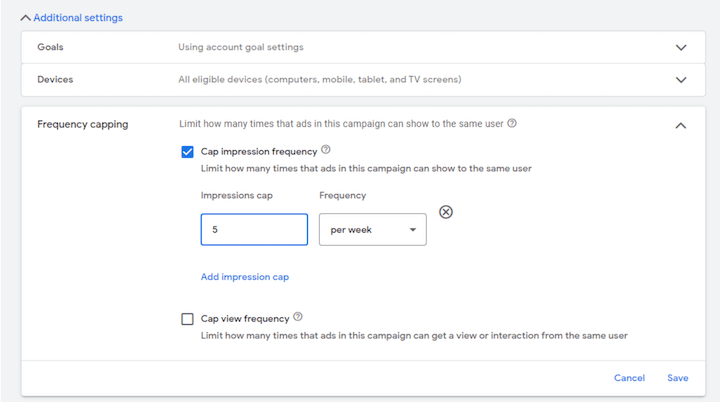
Task: Uncheck the Cap impression frequency checkbox
Action: pyautogui.click(x=187, y=152)
